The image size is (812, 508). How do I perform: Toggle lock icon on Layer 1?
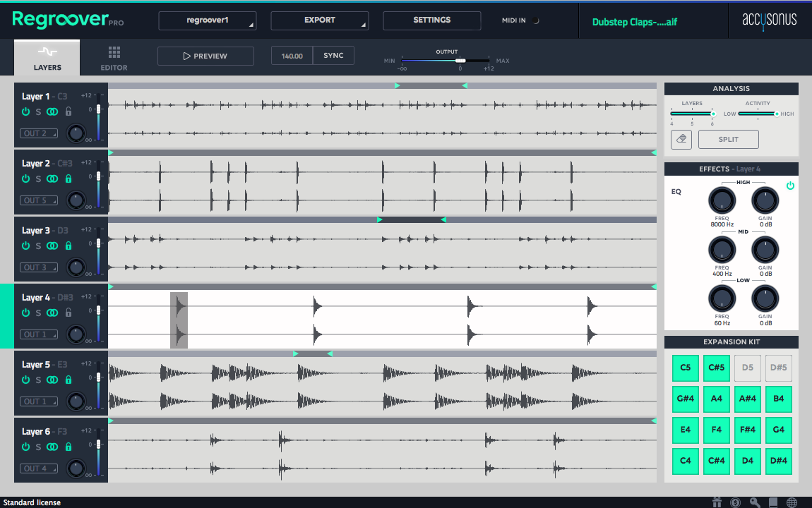point(68,111)
